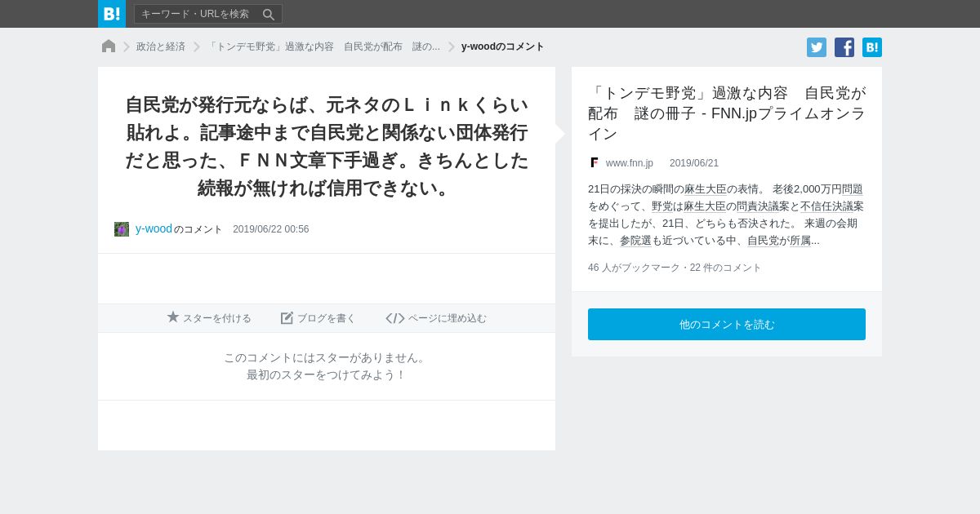Open the www.fnn.jp site link

630,163
